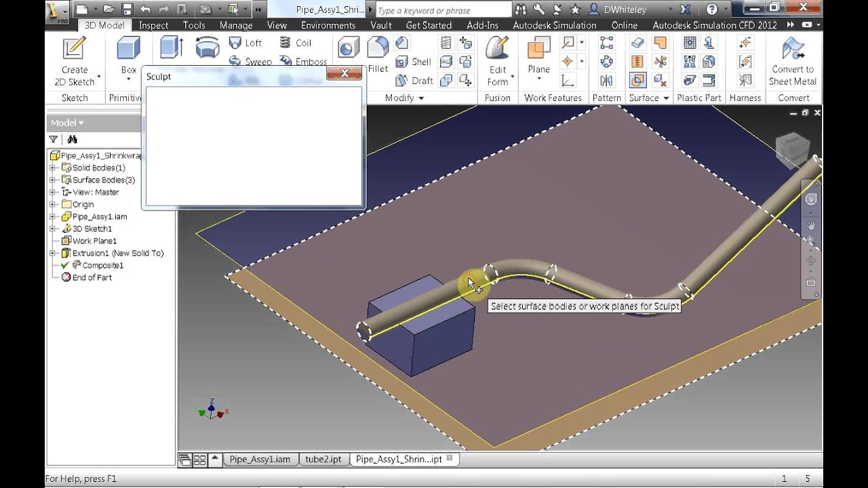Click the Axis work feature icon
This screenshot has height=488, width=868.
click(568, 43)
